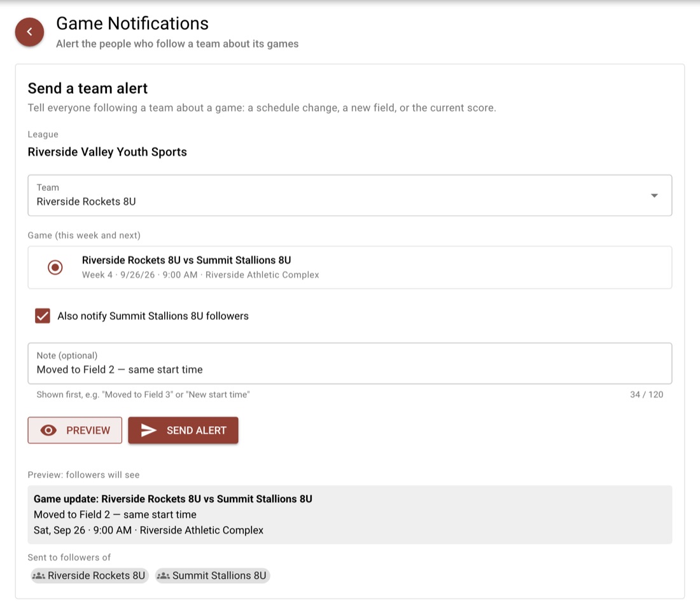This screenshot has width=700, height=610.
Task: Click the Preview: followers will see label
Action: (83, 475)
